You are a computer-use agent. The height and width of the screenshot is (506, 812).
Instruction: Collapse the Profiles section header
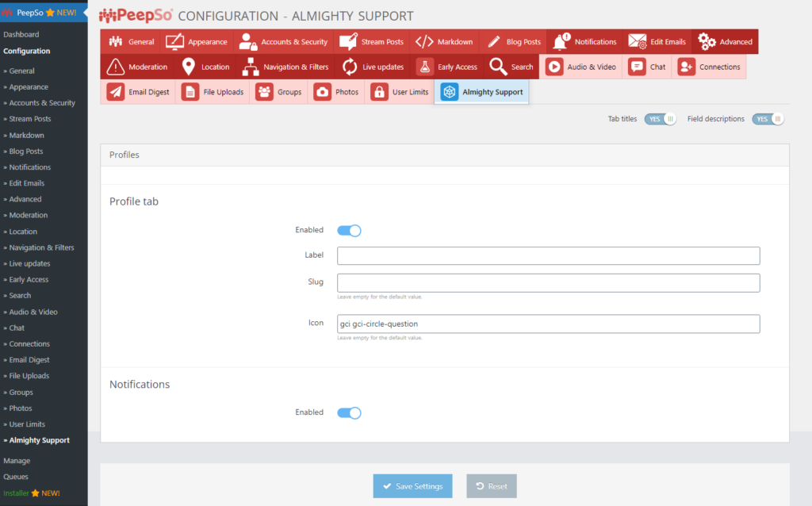[124, 155]
